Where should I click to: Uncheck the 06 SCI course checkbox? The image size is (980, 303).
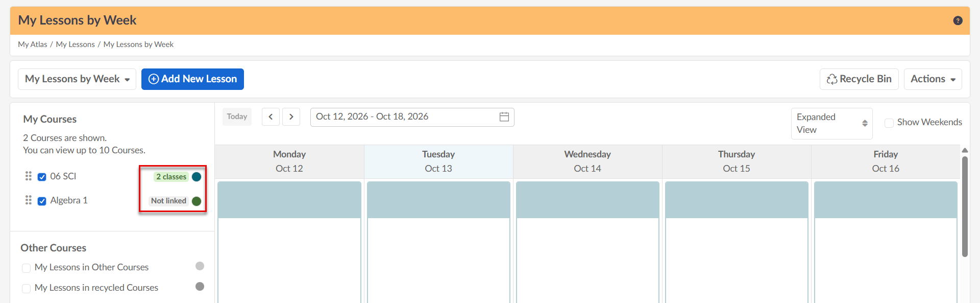42,177
